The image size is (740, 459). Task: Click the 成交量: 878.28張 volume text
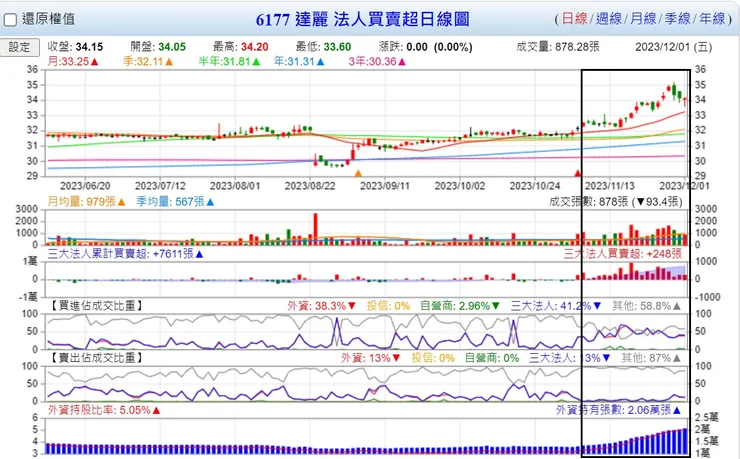pos(558,47)
